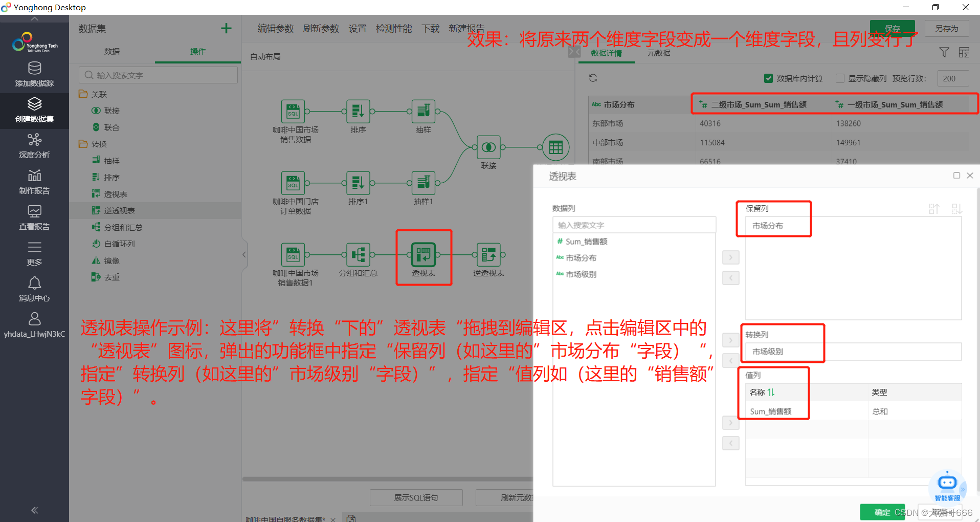Screen dimensions: 980x522
Task: Select the 分组和汇总 node in canvas
Action: click(358, 254)
